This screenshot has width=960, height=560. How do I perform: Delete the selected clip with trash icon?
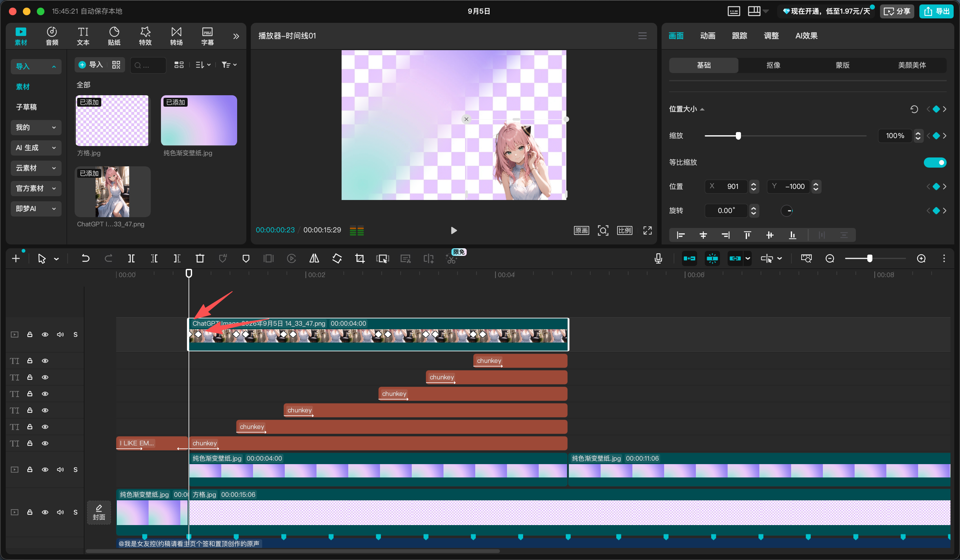coord(200,259)
